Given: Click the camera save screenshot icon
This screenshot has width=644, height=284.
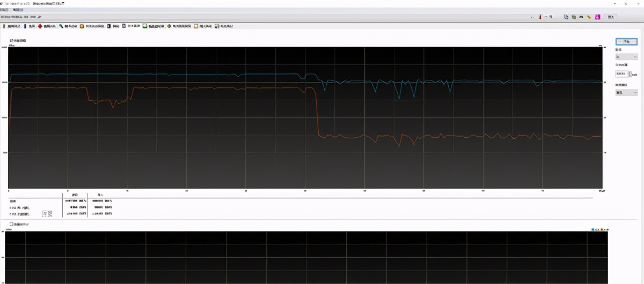Looking at the screenshot, I should [x=581, y=17].
